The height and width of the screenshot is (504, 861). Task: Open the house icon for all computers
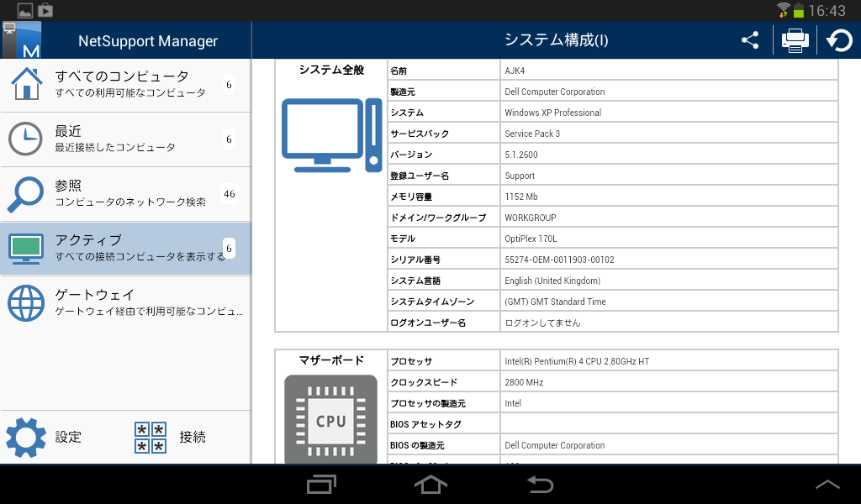pos(26,84)
